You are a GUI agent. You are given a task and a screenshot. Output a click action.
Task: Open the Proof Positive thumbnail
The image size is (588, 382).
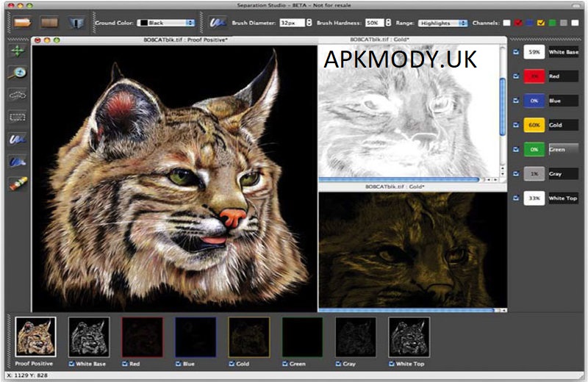point(35,336)
